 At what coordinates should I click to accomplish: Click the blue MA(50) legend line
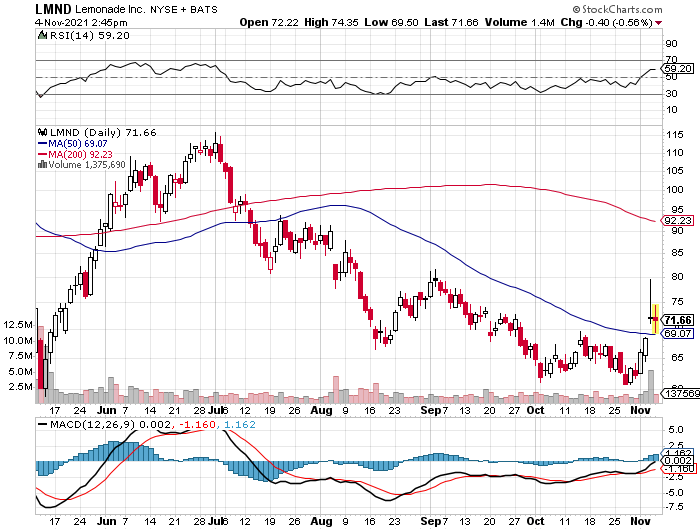coord(42,144)
